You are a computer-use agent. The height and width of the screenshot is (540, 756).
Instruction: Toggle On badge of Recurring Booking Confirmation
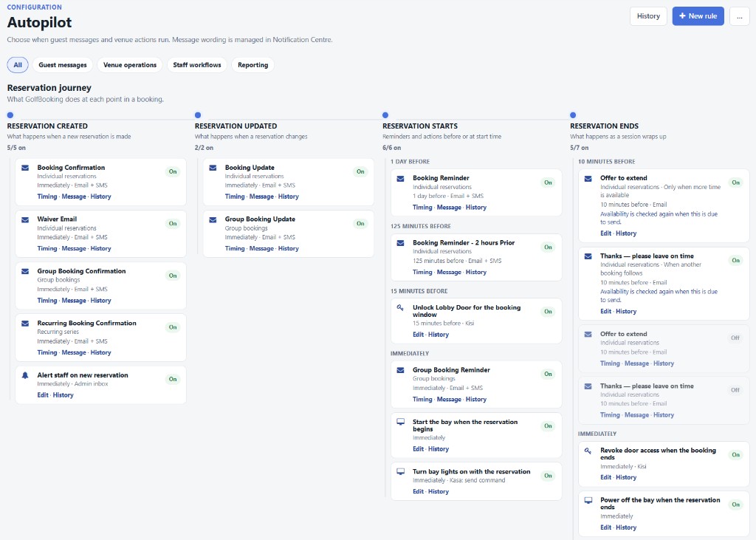coord(173,327)
